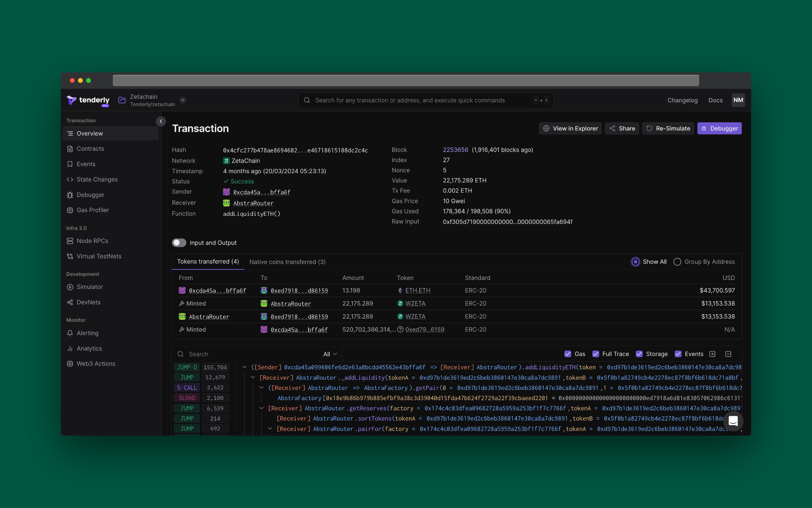Collapse all trace rows minus icon

click(x=728, y=354)
